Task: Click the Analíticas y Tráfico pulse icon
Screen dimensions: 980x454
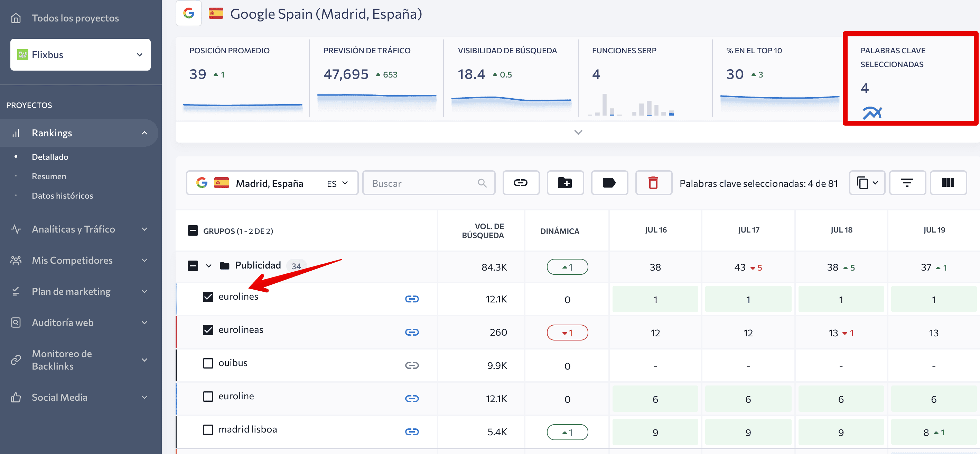Action: (x=16, y=229)
